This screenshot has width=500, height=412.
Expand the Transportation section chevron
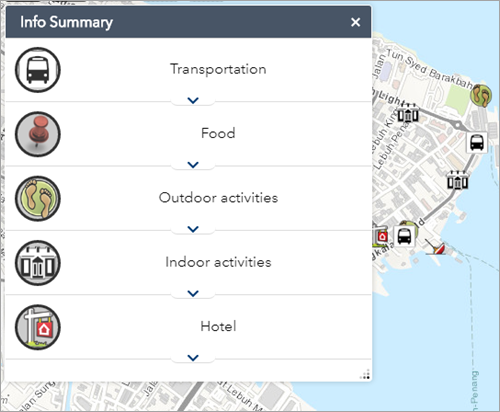point(193,100)
